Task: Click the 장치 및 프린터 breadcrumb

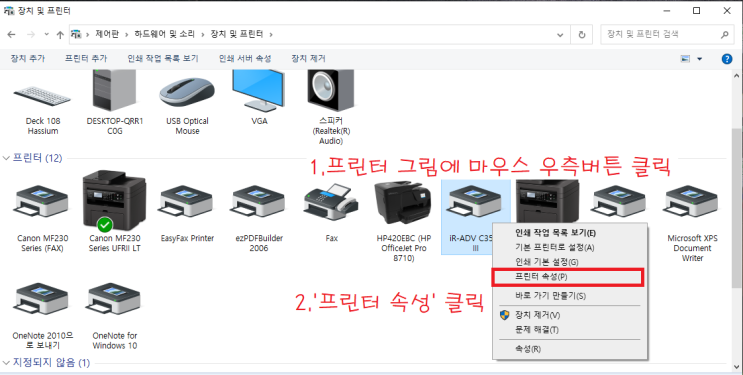Action: 236,34
